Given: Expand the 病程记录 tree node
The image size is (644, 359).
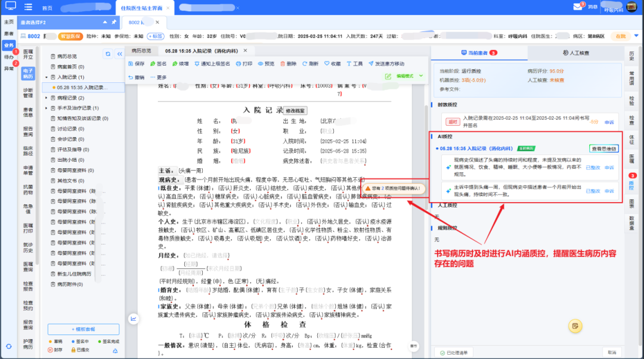Looking at the screenshot, I should click(47, 98).
